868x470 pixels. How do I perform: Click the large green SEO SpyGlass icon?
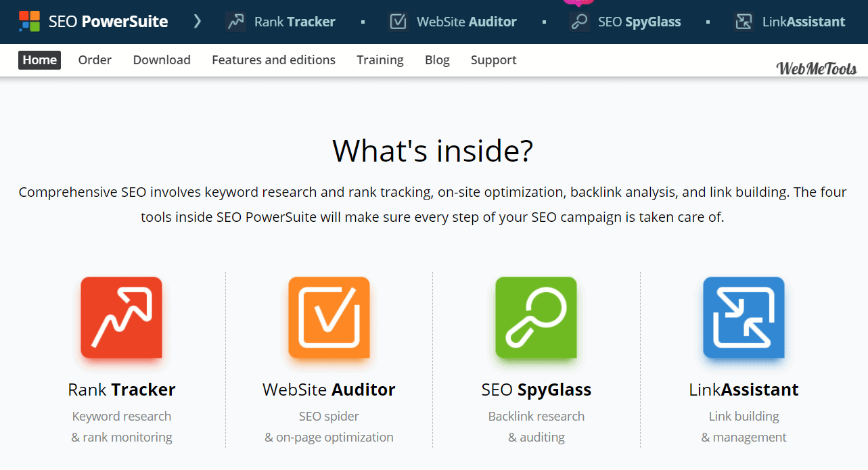(536, 317)
